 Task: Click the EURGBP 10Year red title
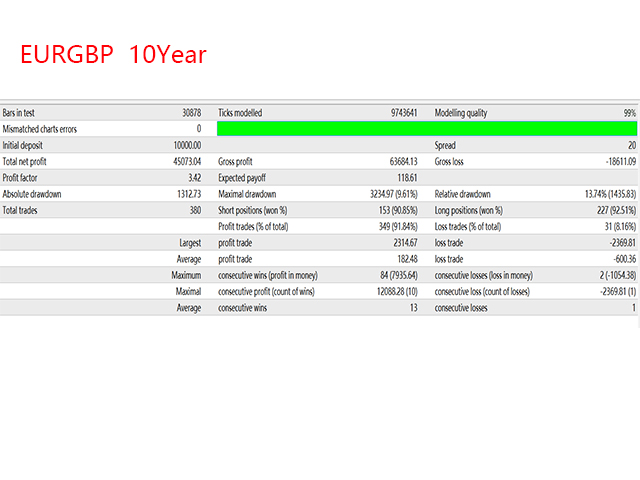(113, 55)
